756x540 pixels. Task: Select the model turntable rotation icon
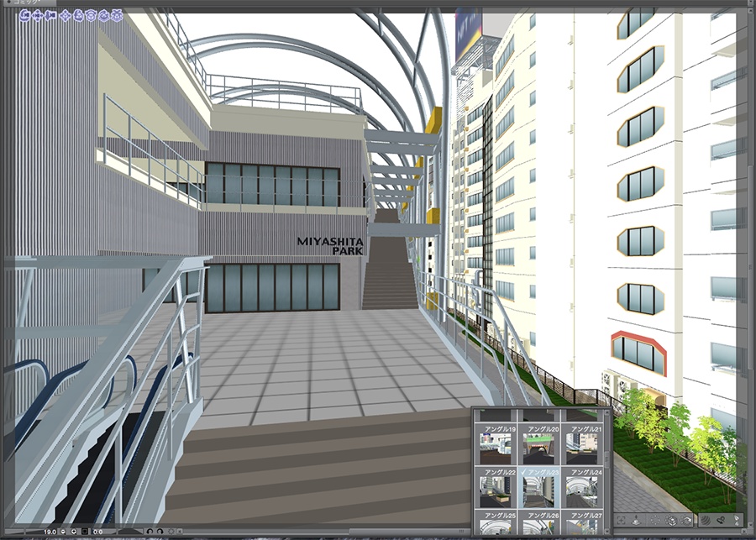click(x=104, y=15)
